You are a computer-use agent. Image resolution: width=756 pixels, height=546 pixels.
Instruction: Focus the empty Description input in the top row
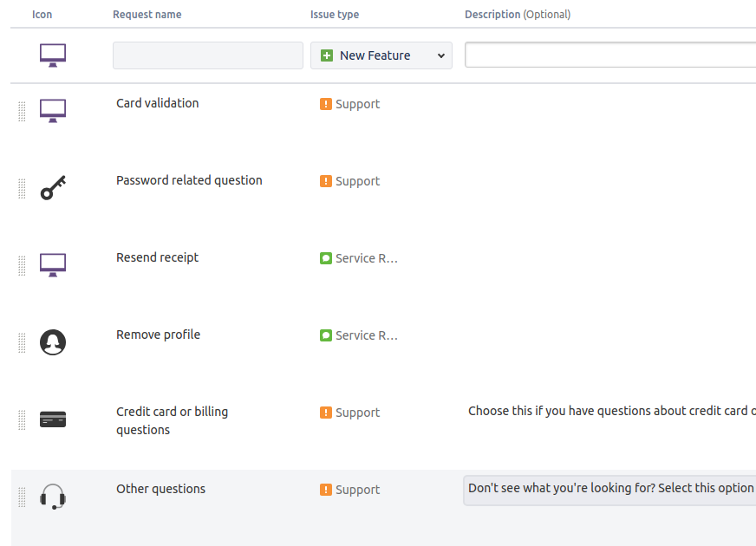point(610,55)
